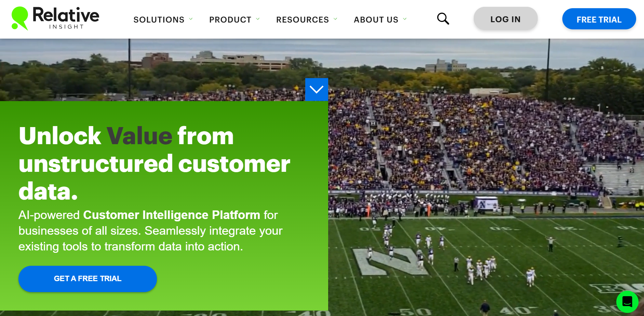The height and width of the screenshot is (316, 644).
Task: Click the blue down-chevron scroll box
Action: [x=317, y=90]
